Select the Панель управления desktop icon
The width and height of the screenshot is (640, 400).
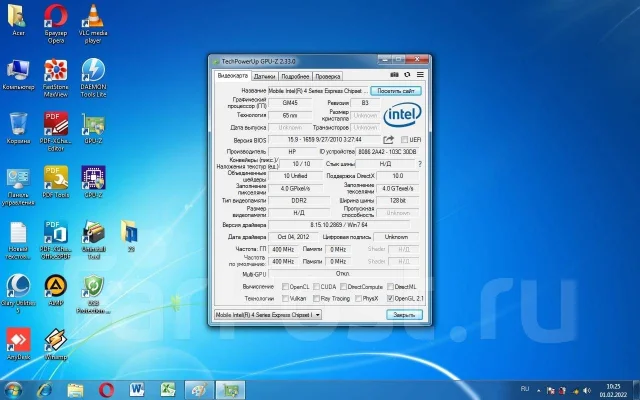pos(18,186)
